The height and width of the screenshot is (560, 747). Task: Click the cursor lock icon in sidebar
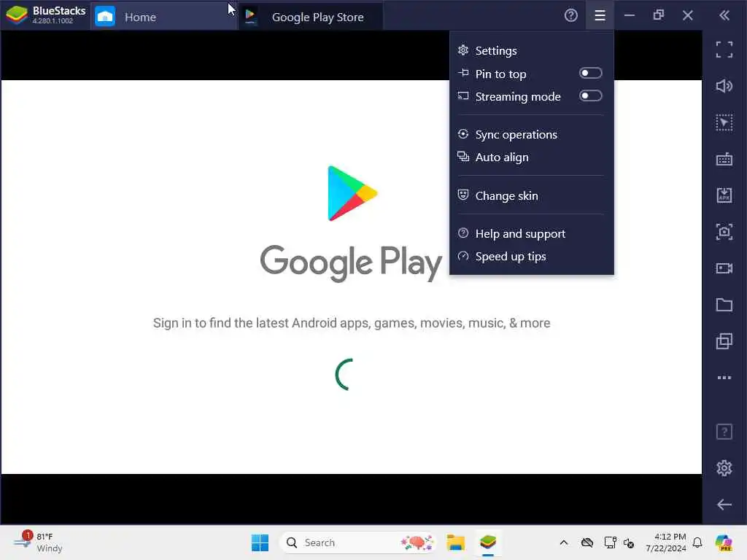(x=724, y=122)
